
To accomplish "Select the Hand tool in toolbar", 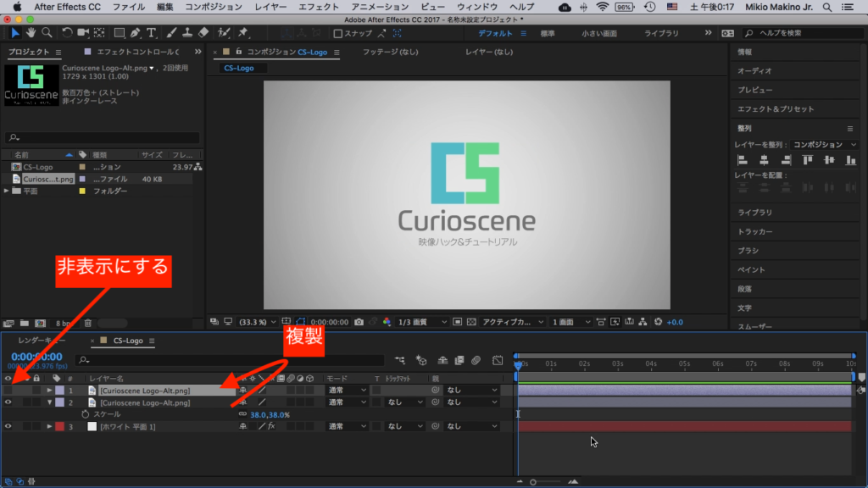I will click(x=30, y=33).
